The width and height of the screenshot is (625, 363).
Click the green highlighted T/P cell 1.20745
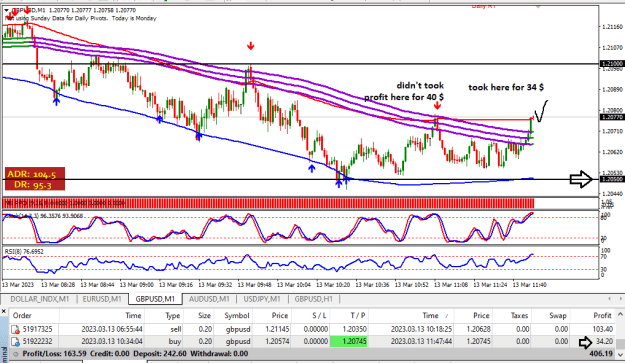349,342
